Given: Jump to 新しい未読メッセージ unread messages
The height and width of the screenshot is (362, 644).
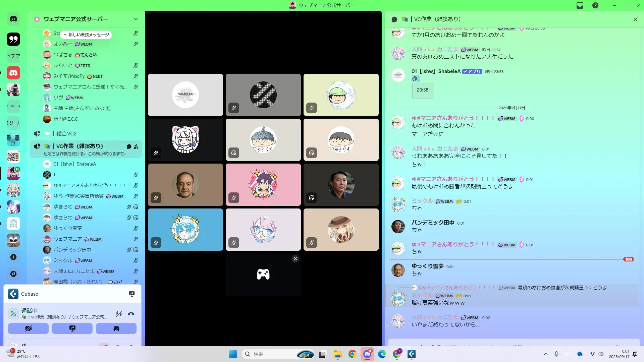Looking at the screenshot, I should pyautogui.click(x=86, y=35).
